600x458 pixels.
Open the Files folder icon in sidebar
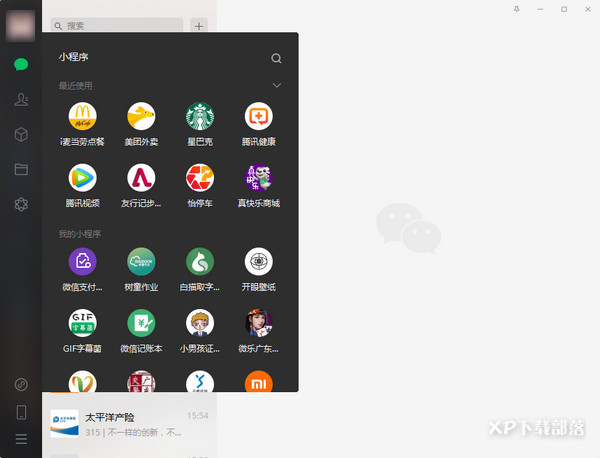[x=21, y=169]
